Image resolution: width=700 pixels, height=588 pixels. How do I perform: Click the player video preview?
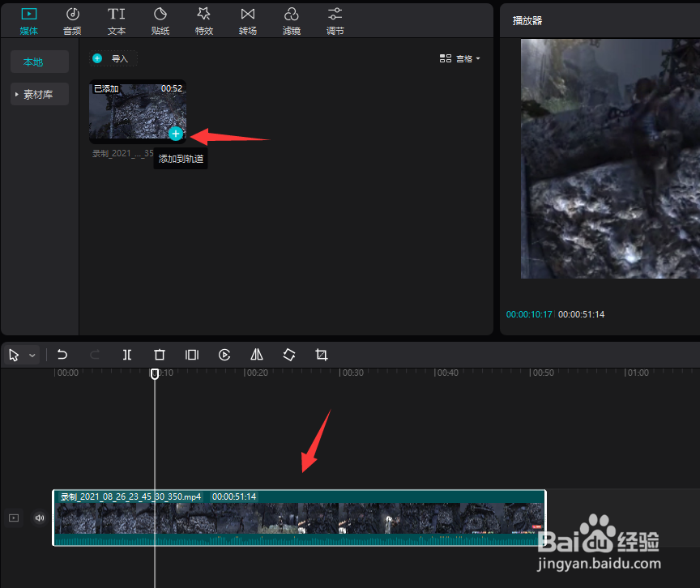(x=610, y=159)
